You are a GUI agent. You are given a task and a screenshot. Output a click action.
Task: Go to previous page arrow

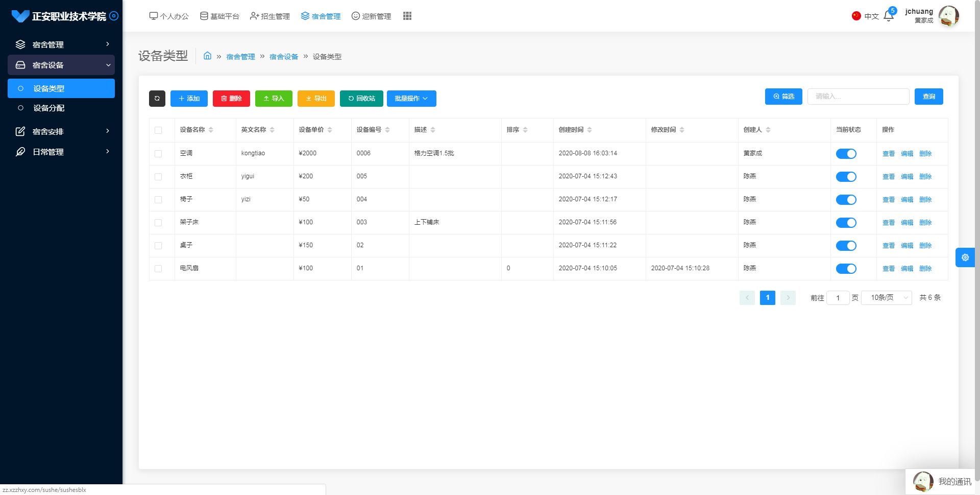(747, 298)
